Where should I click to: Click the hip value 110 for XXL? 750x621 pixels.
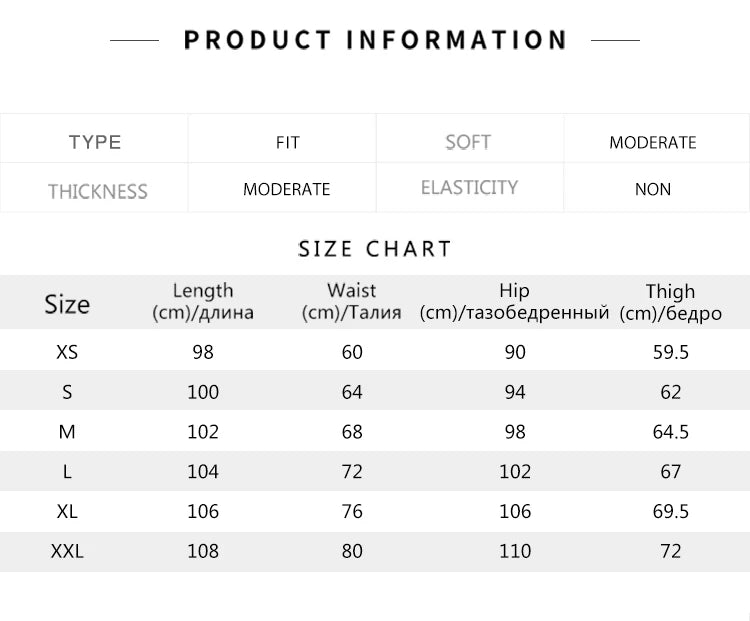pyautogui.click(x=514, y=551)
